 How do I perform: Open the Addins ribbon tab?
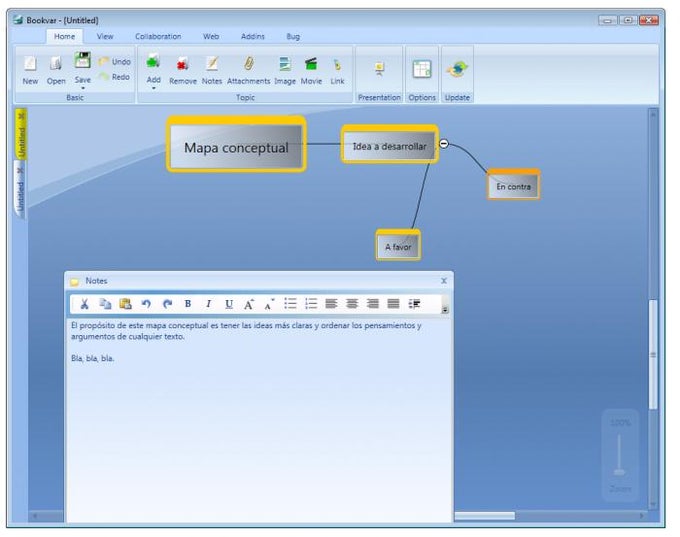click(x=252, y=36)
